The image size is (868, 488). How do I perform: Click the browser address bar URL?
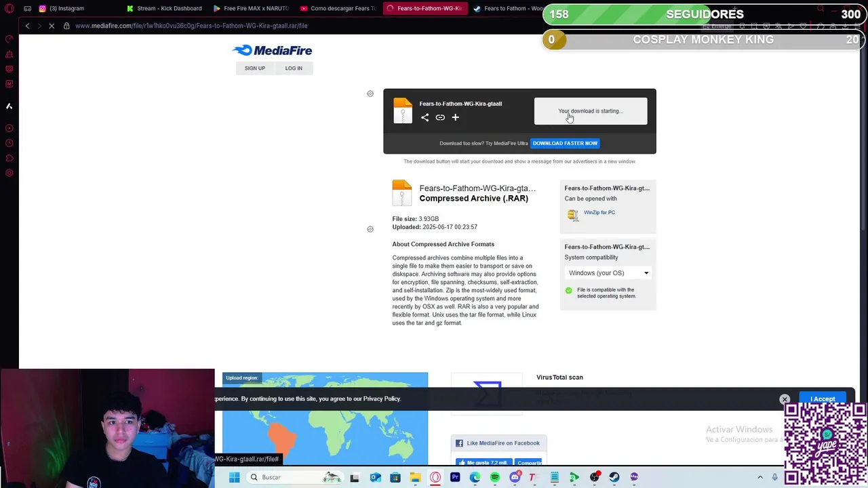click(191, 26)
